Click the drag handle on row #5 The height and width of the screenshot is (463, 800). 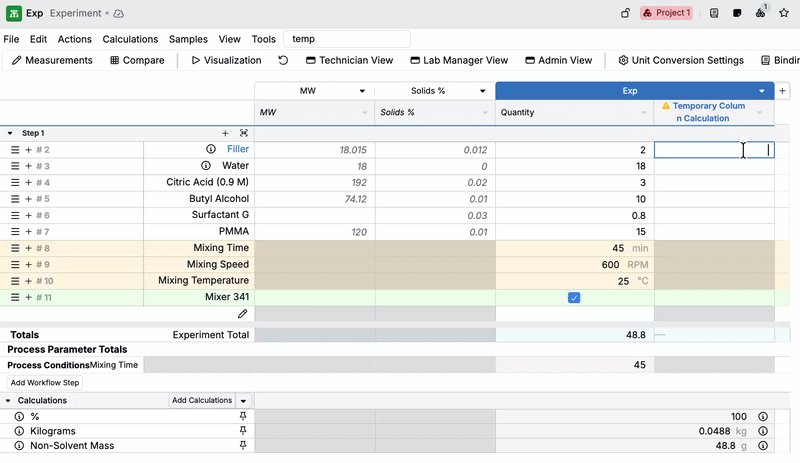(15, 199)
